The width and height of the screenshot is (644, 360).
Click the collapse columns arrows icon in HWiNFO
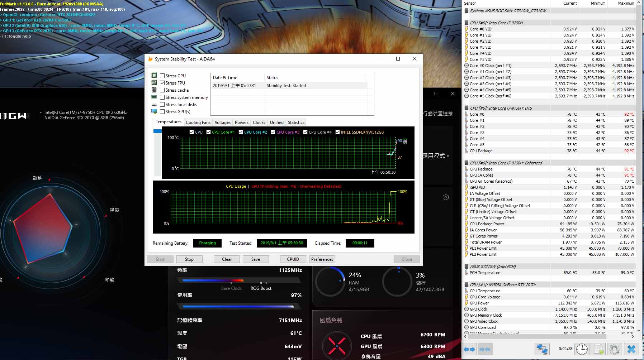click(x=484, y=349)
